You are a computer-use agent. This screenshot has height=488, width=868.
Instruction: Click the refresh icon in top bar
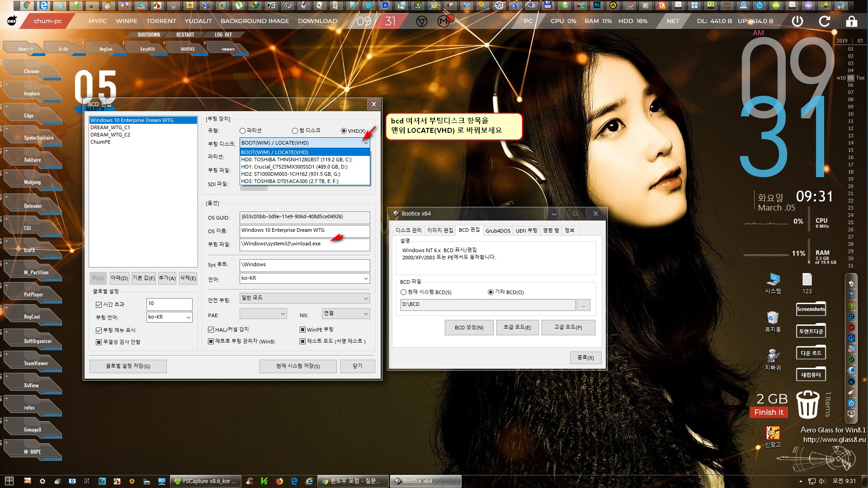tap(825, 21)
